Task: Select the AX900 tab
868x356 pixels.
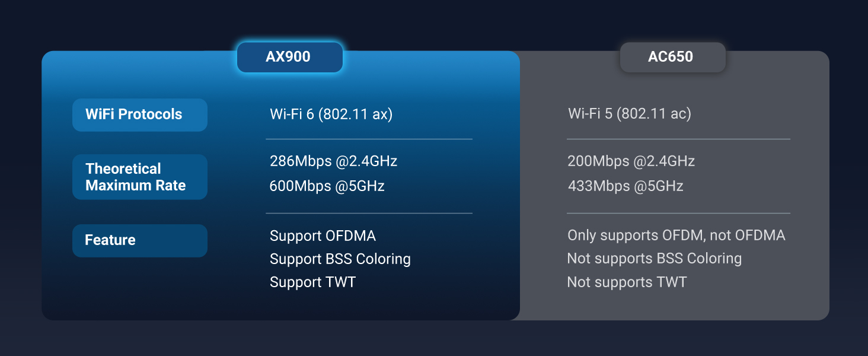Action: pos(289,58)
